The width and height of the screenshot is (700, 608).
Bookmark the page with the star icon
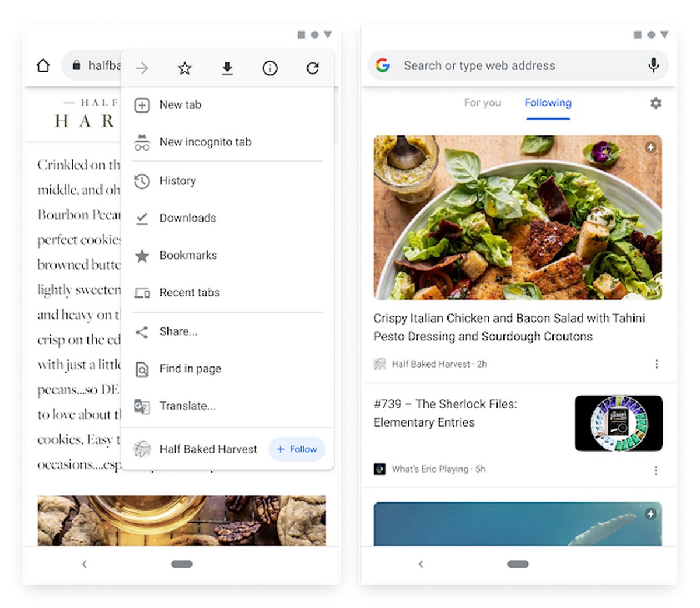click(x=184, y=68)
